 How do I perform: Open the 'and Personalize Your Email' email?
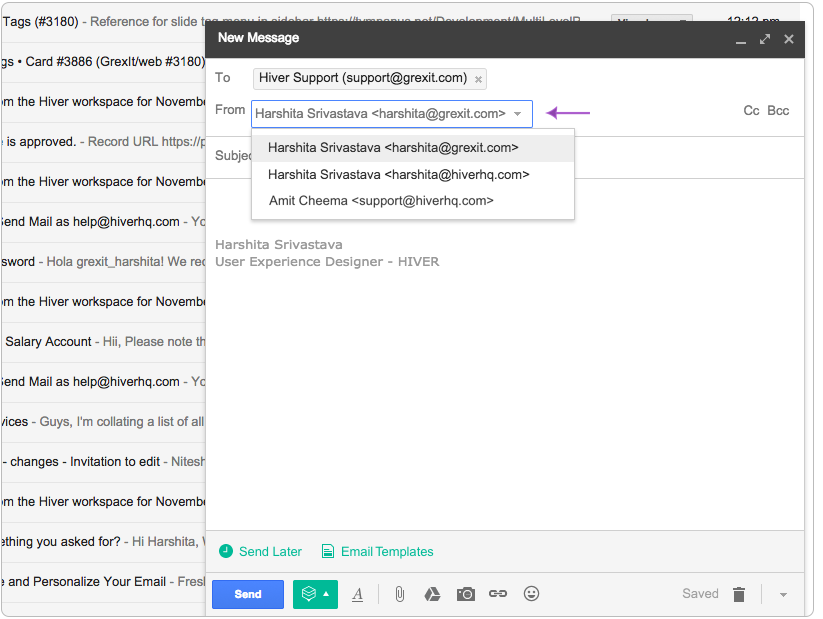click(x=103, y=582)
